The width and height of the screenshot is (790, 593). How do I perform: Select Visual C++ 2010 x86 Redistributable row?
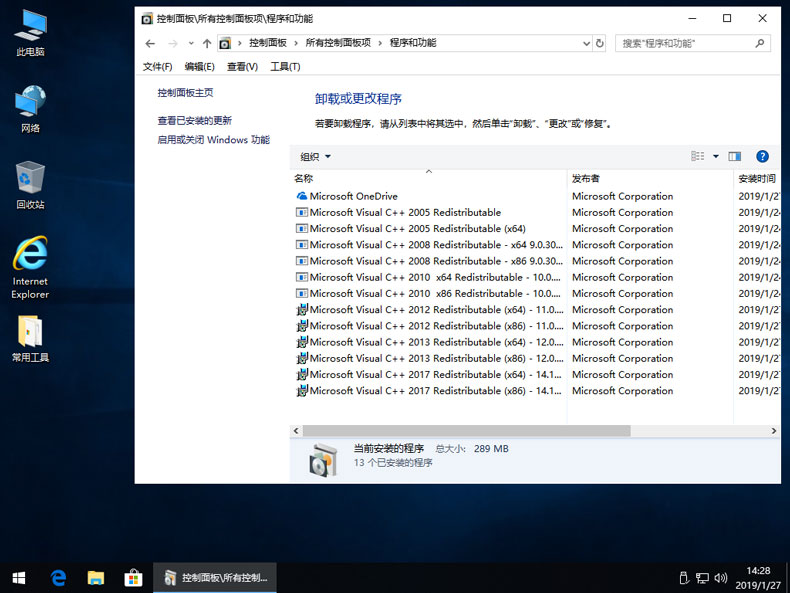click(x=537, y=293)
